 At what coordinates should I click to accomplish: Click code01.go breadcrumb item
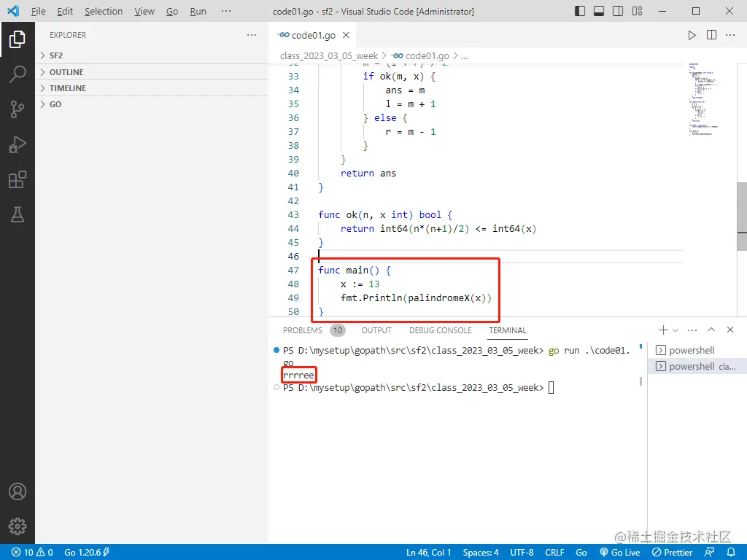click(421, 55)
